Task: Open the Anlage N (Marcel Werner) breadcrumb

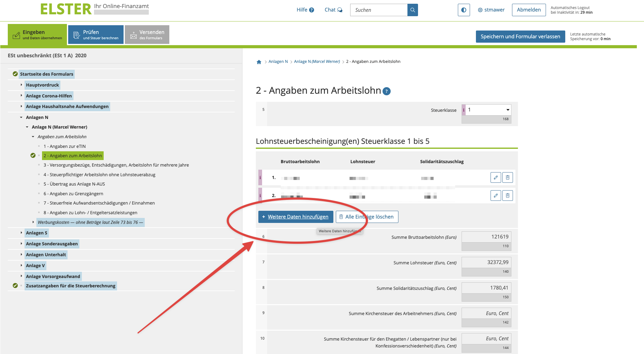Action: 317,62
